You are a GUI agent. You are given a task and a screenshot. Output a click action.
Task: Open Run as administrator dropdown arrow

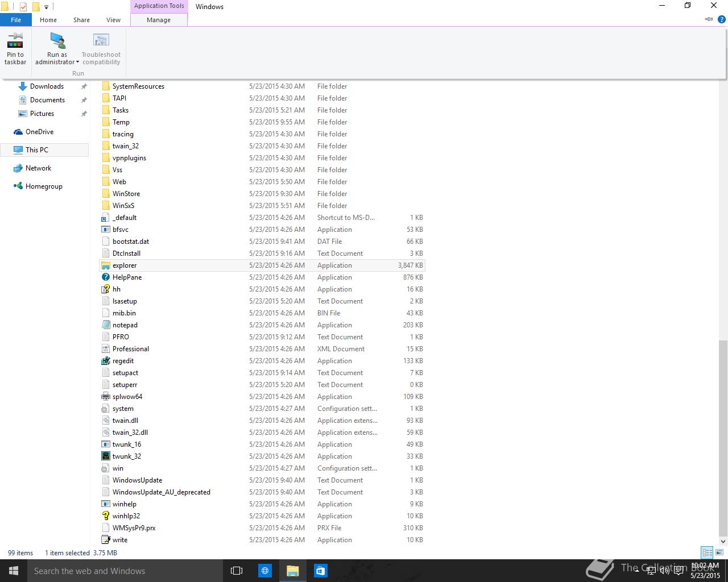click(77, 63)
